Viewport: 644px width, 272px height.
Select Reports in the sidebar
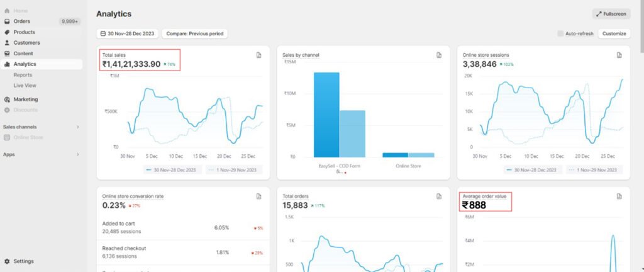pyautogui.click(x=23, y=75)
